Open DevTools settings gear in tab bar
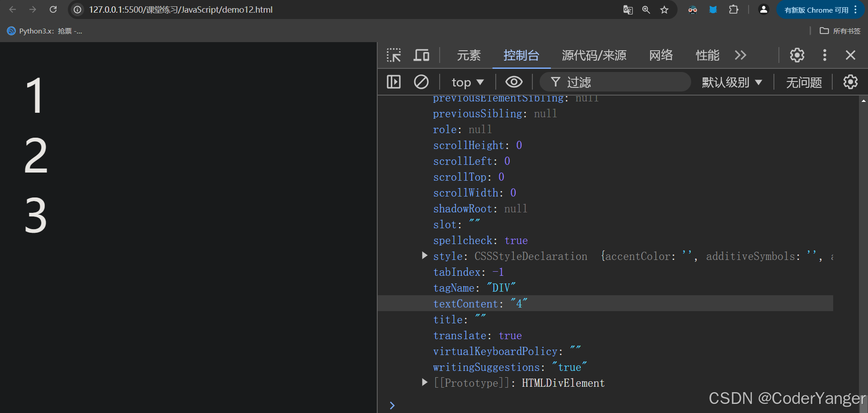 click(797, 55)
